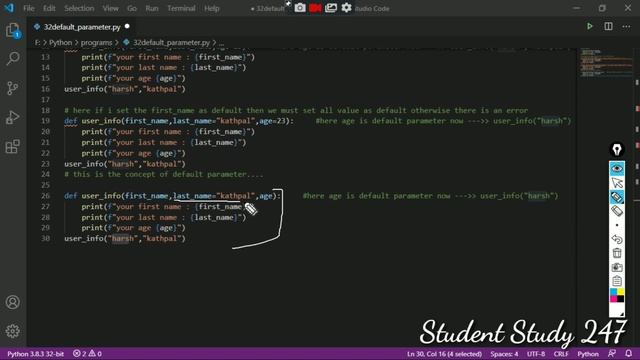Select Python 3.8.3 32-bit interpreter
640x360 pixels.
[36, 354]
